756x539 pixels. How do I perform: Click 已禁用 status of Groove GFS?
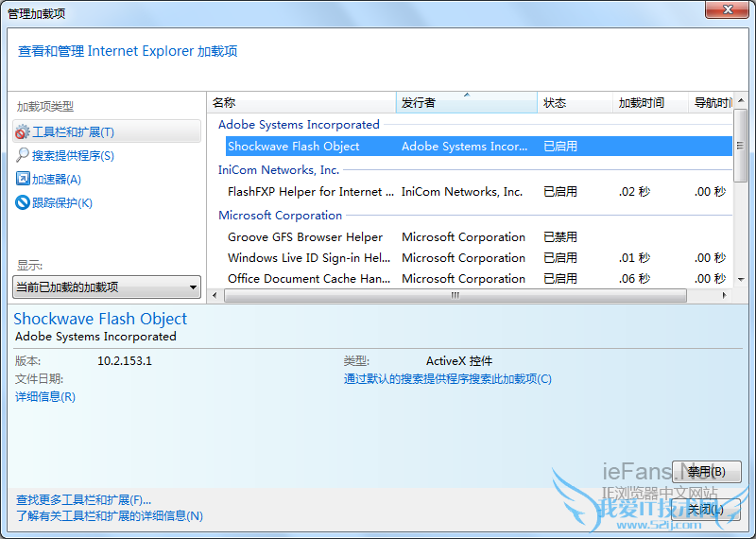tap(560, 237)
